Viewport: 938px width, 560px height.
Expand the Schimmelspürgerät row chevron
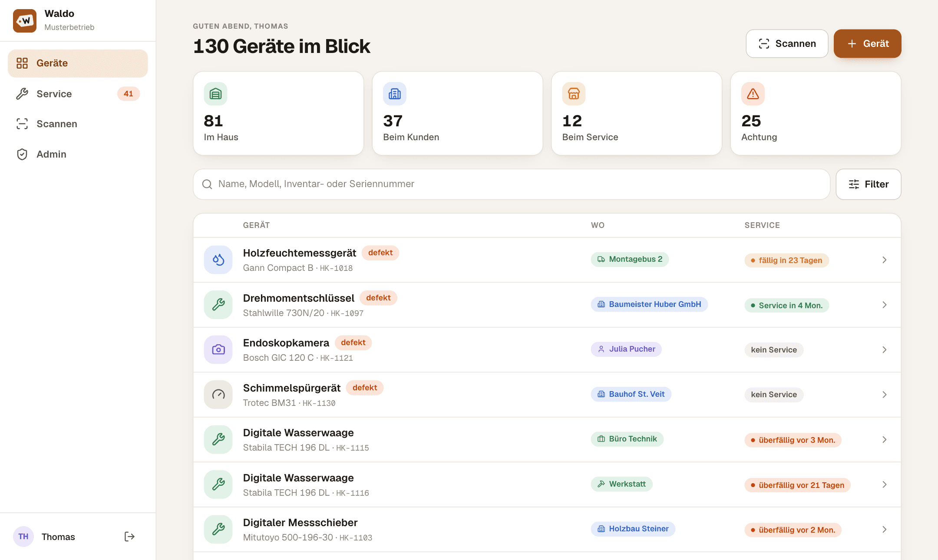click(884, 395)
